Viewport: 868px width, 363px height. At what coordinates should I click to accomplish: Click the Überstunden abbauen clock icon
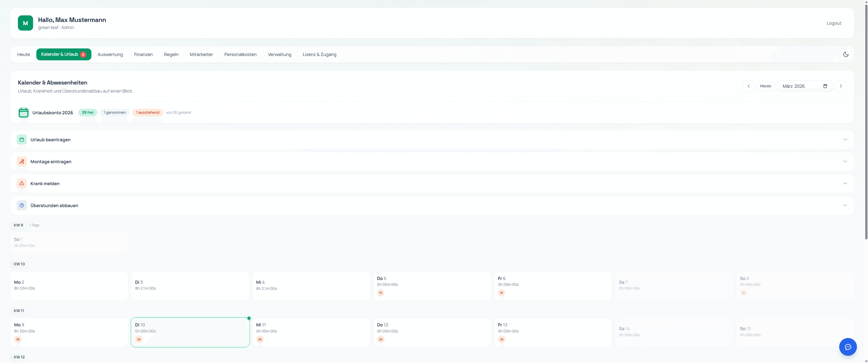pos(21,205)
